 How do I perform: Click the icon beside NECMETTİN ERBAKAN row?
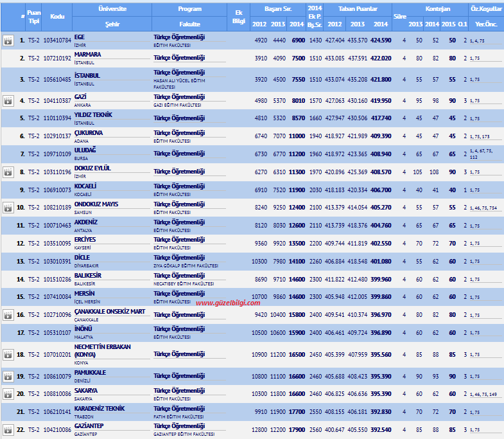pos(8,354)
